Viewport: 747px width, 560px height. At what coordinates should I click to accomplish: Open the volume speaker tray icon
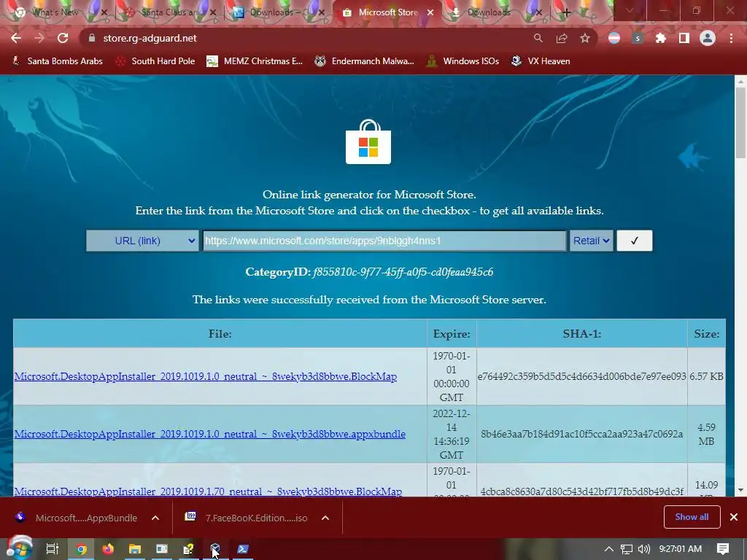pyautogui.click(x=644, y=549)
